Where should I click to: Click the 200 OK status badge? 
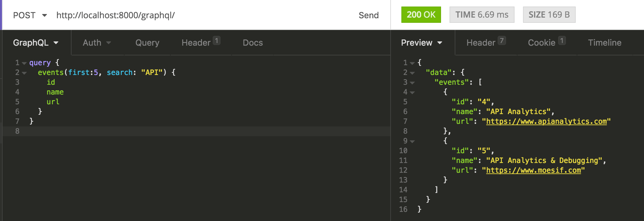point(421,15)
